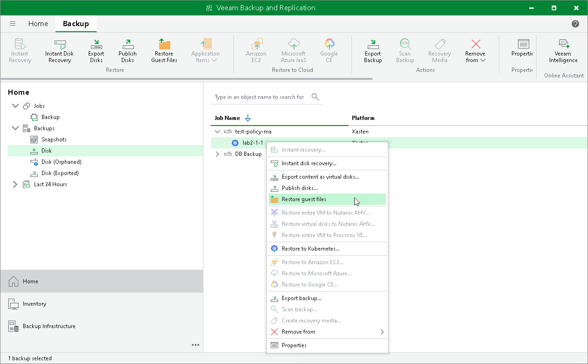The image size is (588, 364).
Task: Select Last 24 Hours in the tree
Action: click(x=50, y=184)
